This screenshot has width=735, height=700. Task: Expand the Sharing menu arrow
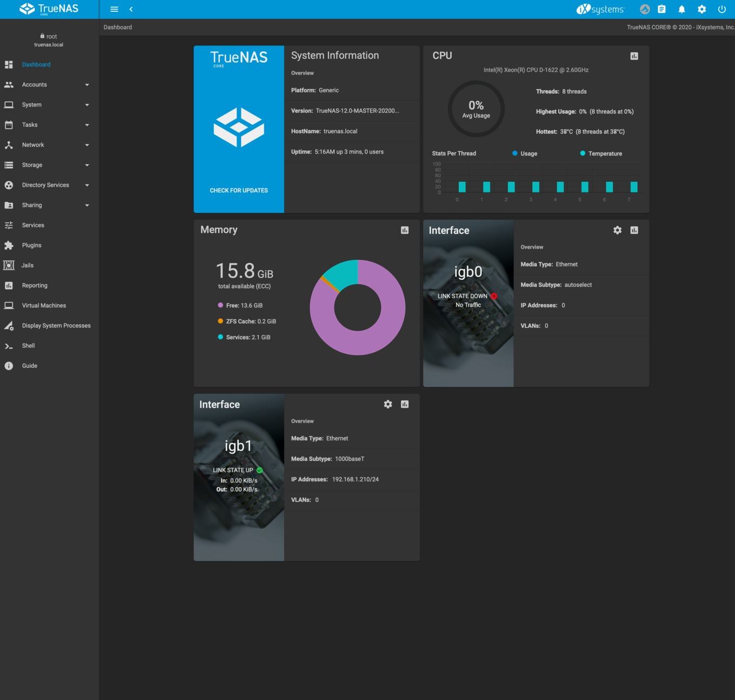[87, 205]
